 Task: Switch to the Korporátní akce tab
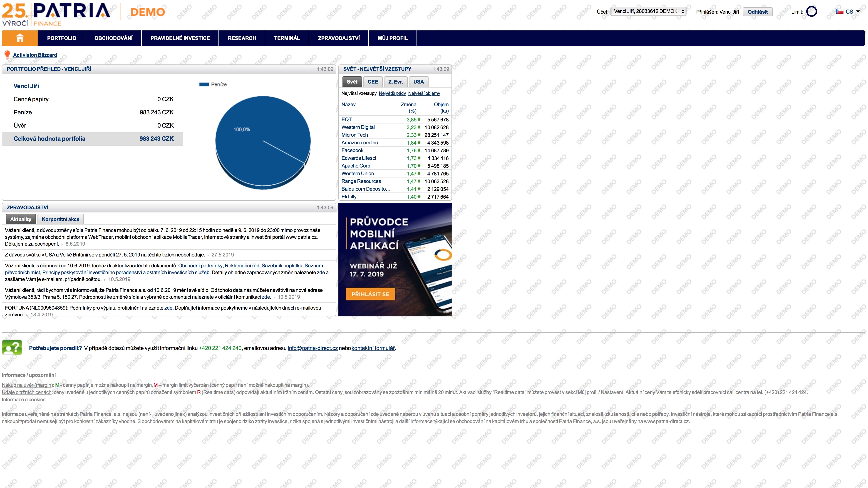coord(61,219)
